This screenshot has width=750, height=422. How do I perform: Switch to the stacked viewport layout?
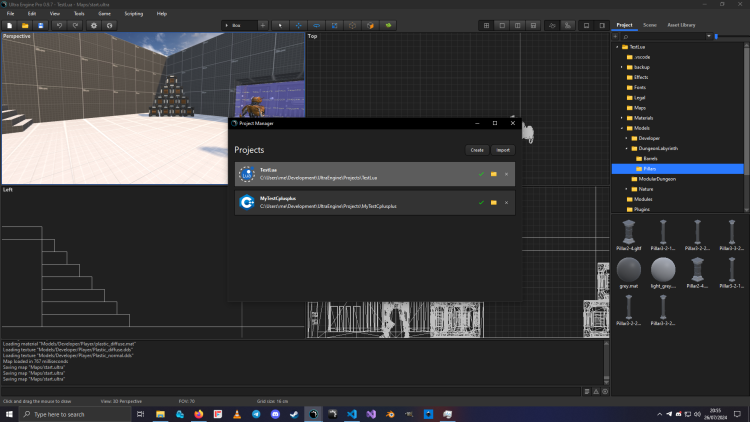click(x=533, y=25)
